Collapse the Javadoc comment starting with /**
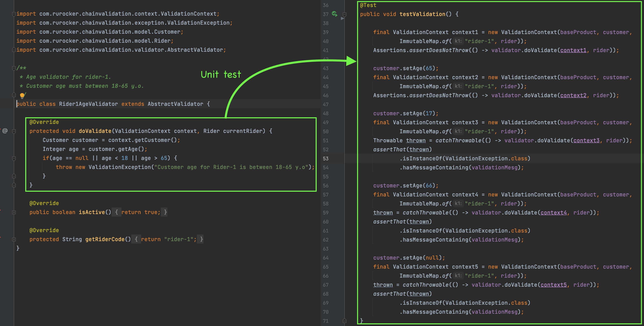Image resolution: width=644 pixels, height=326 pixels. (14, 68)
